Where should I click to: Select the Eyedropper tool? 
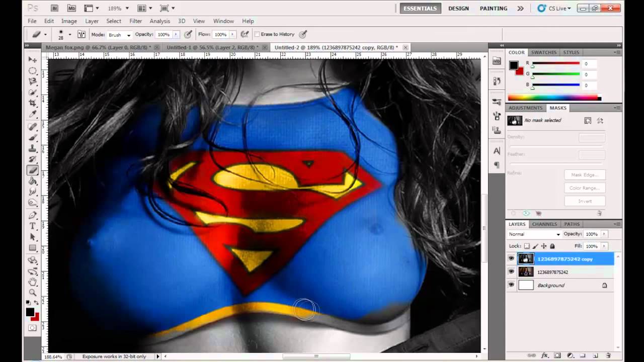click(x=33, y=114)
